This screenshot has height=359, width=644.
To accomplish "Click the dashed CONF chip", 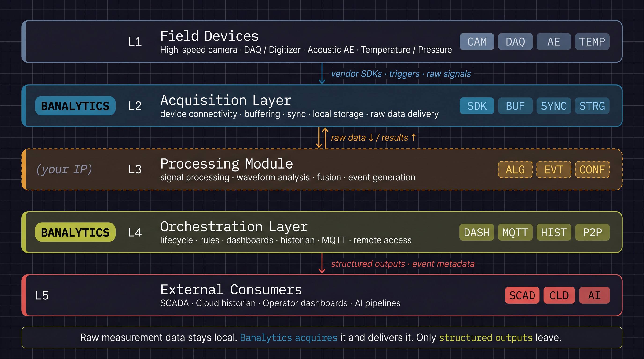I will [592, 169].
